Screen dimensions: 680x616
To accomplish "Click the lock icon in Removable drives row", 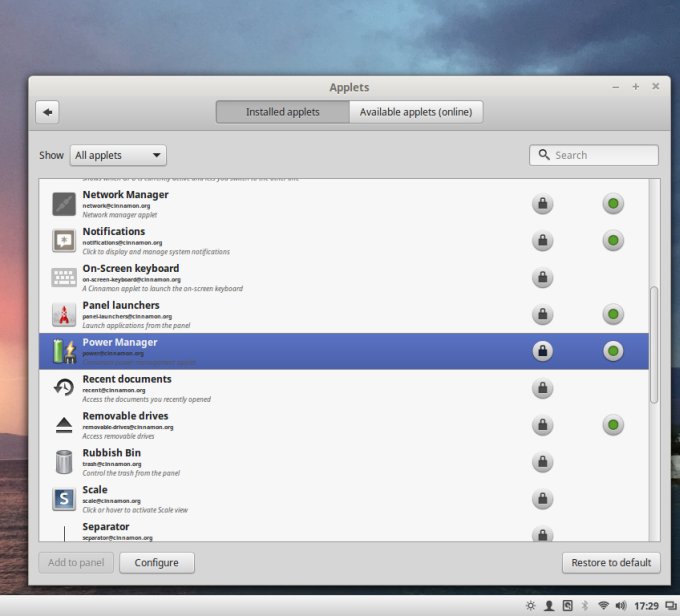I will point(543,425).
